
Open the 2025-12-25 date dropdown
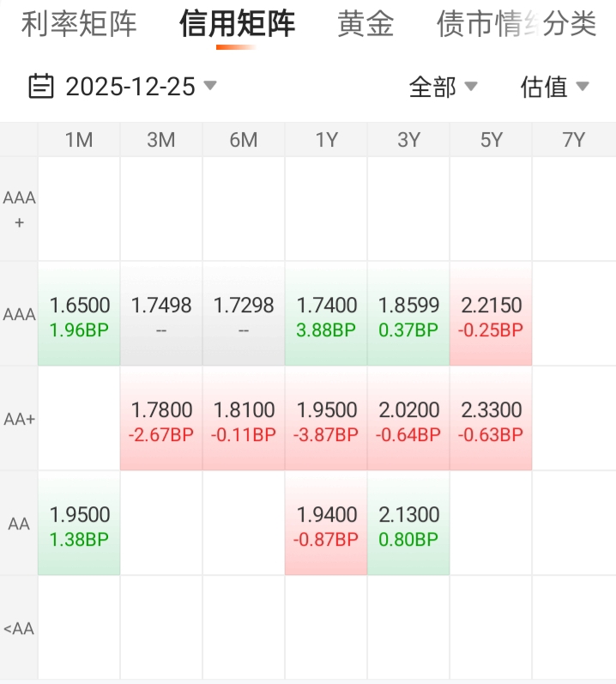click(130, 87)
